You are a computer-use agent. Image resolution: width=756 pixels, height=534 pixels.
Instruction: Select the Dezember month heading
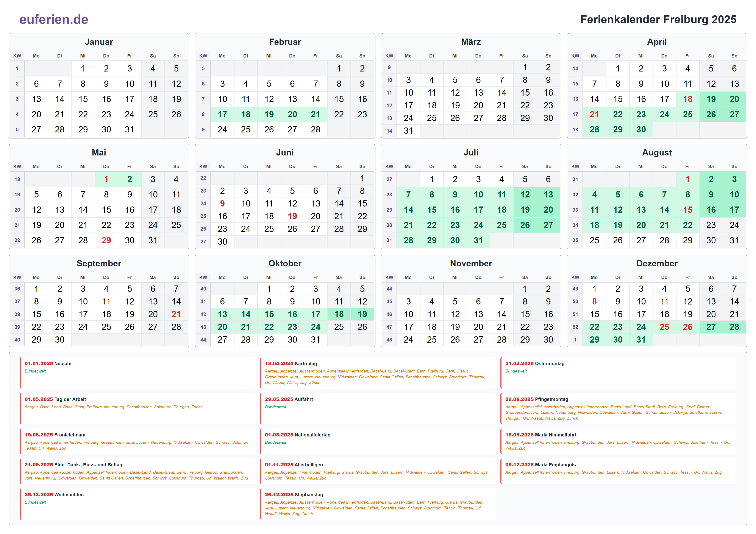(657, 263)
